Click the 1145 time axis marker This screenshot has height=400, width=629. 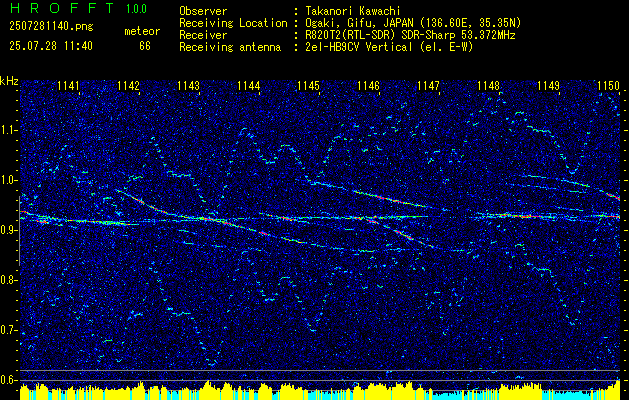coord(308,86)
